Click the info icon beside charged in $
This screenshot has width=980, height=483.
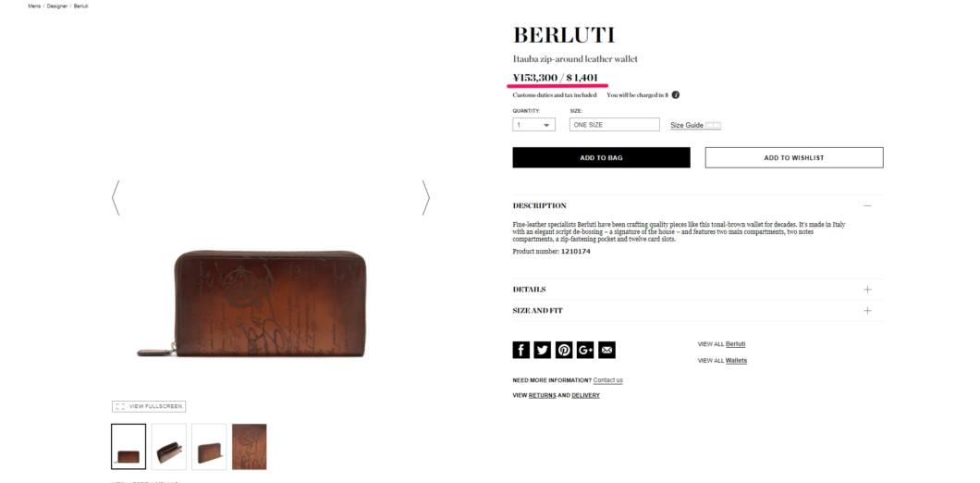pos(676,95)
